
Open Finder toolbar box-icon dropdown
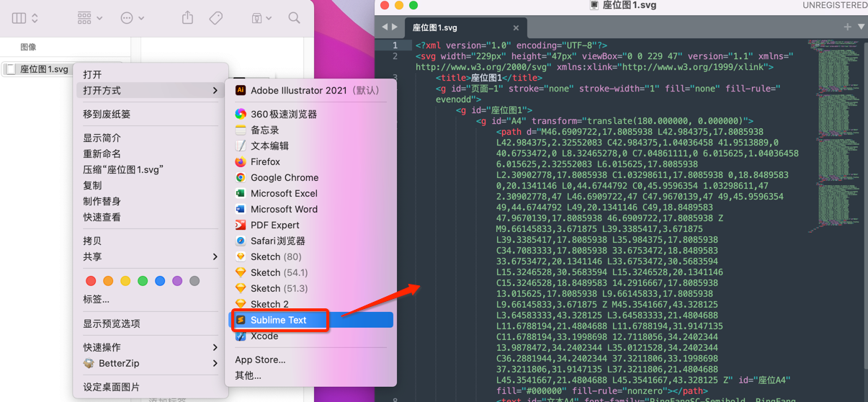click(261, 18)
